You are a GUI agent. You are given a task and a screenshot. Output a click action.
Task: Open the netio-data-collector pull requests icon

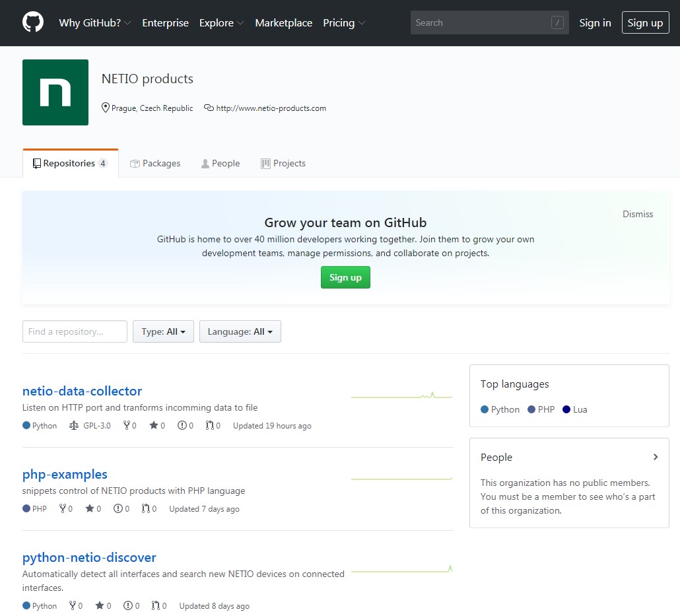210,425
